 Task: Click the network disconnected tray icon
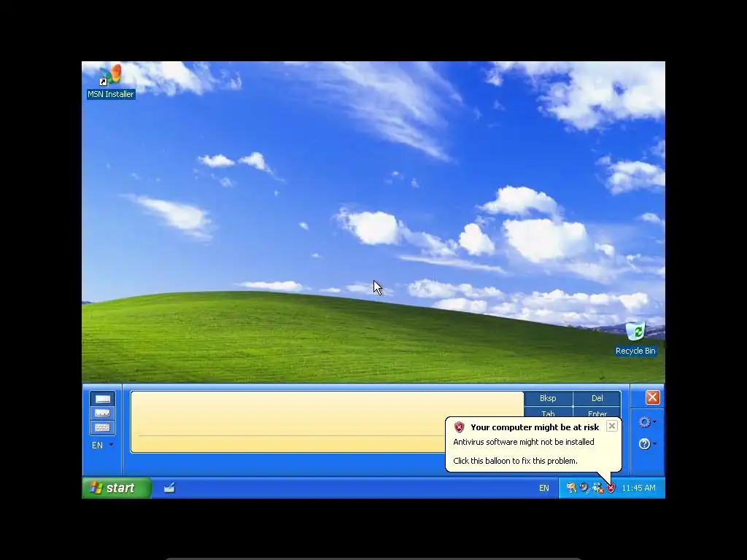tap(597, 488)
